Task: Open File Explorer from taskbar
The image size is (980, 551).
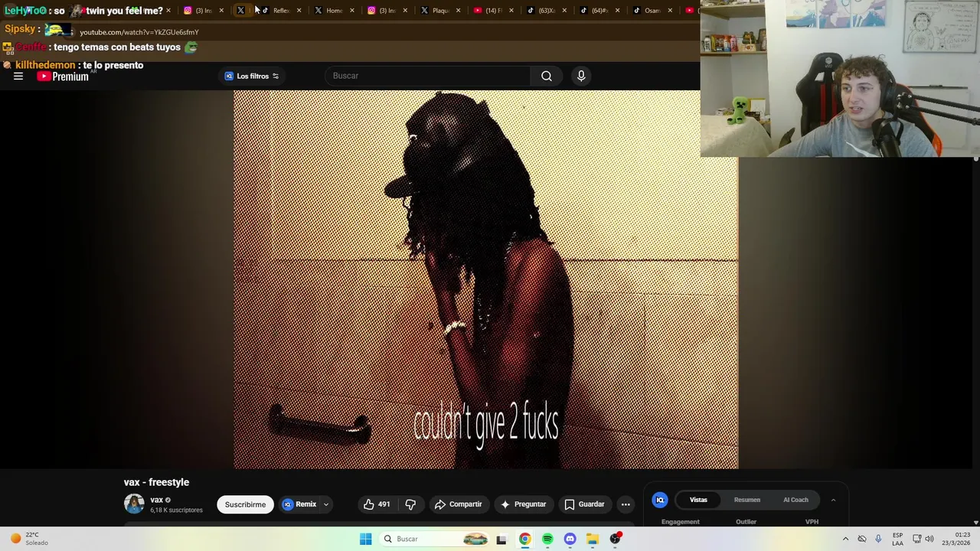Action: pos(593,539)
